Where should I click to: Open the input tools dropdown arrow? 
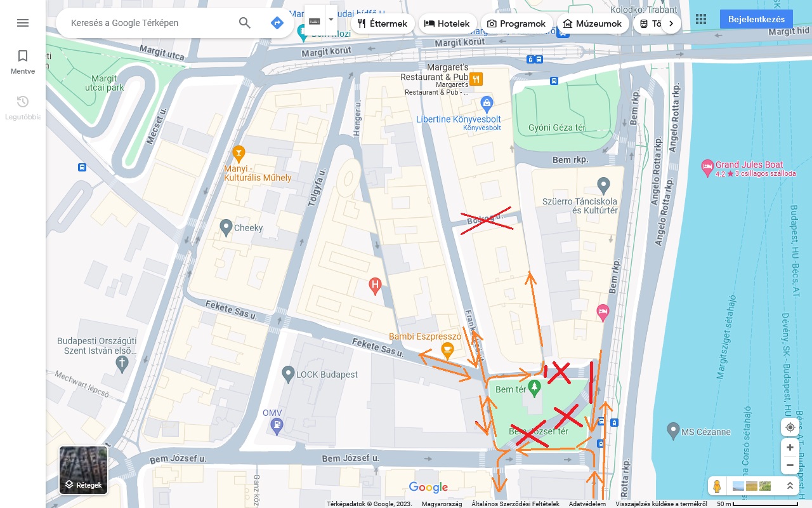[331, 20]
